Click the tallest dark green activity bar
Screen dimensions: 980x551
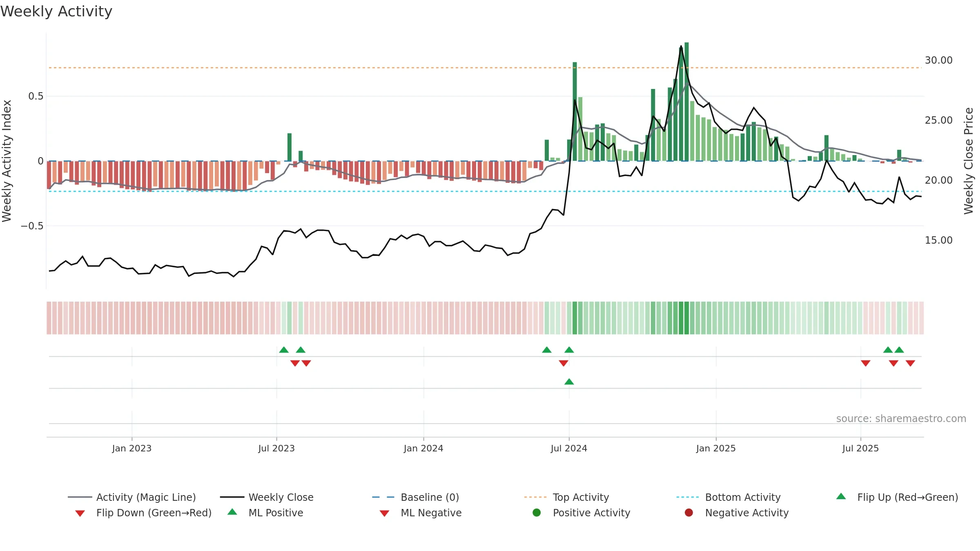coord(687,102)
